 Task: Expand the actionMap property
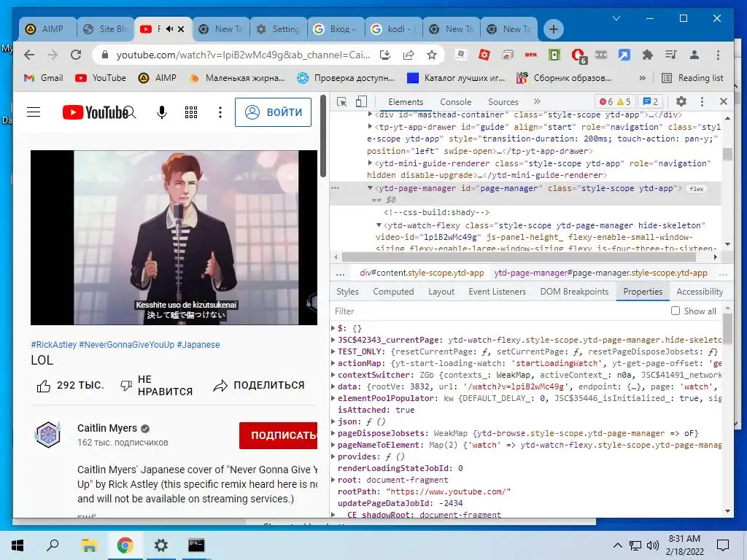(x=333, y=363)
